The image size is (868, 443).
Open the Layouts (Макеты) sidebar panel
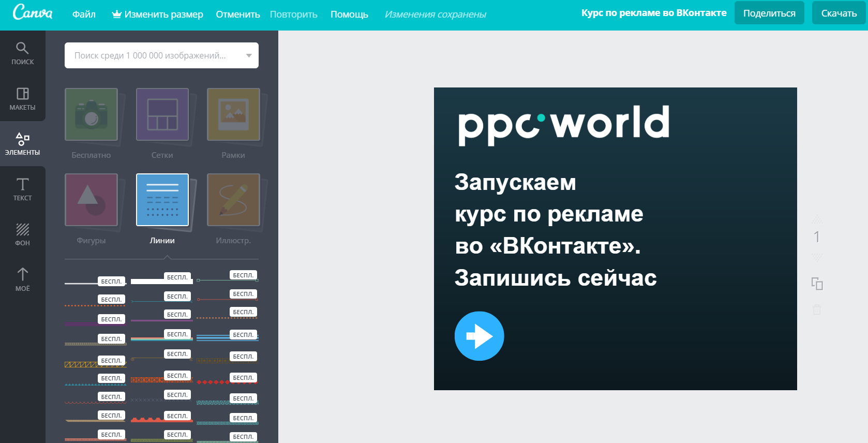tap(22, 98)
